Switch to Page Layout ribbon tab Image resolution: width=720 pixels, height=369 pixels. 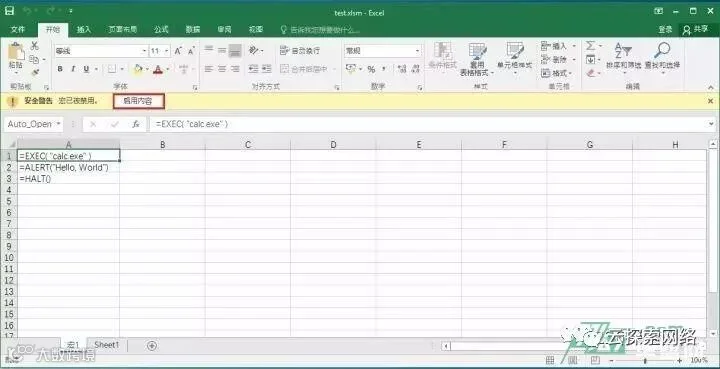pos(123,29)
